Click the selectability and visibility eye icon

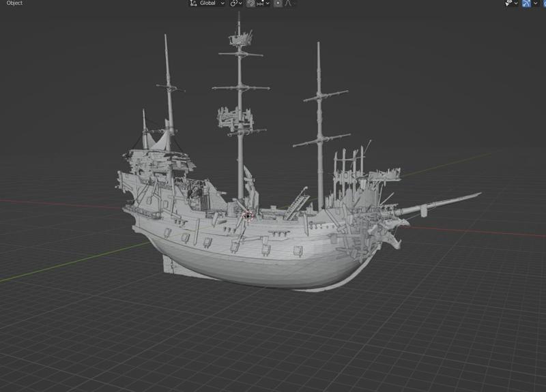(508, 3)
